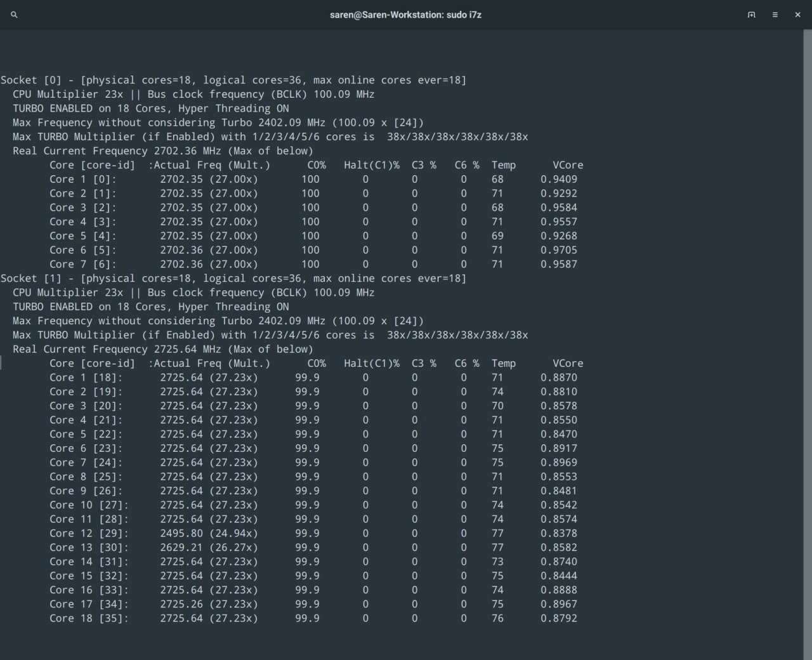Screen dimensions: 812x660
Task: Click the 'Core 13 [30]:' row label
Action: 89,547
